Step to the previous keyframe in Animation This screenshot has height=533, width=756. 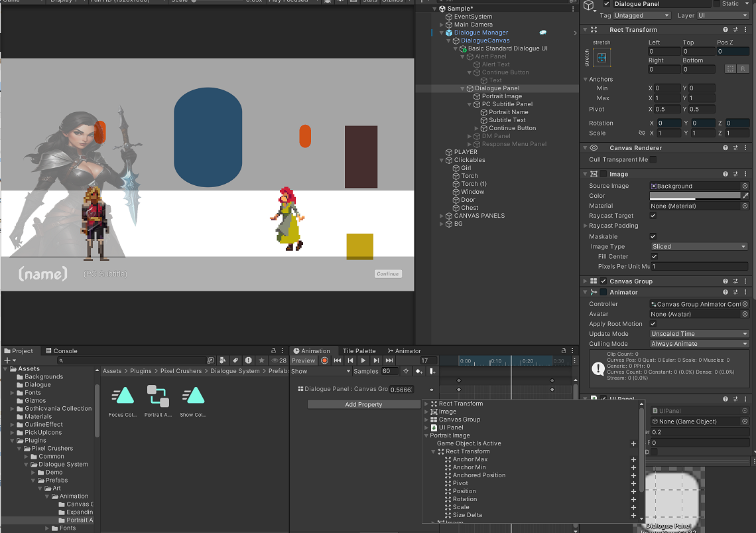pyautogui.click(x=351, y=360)
